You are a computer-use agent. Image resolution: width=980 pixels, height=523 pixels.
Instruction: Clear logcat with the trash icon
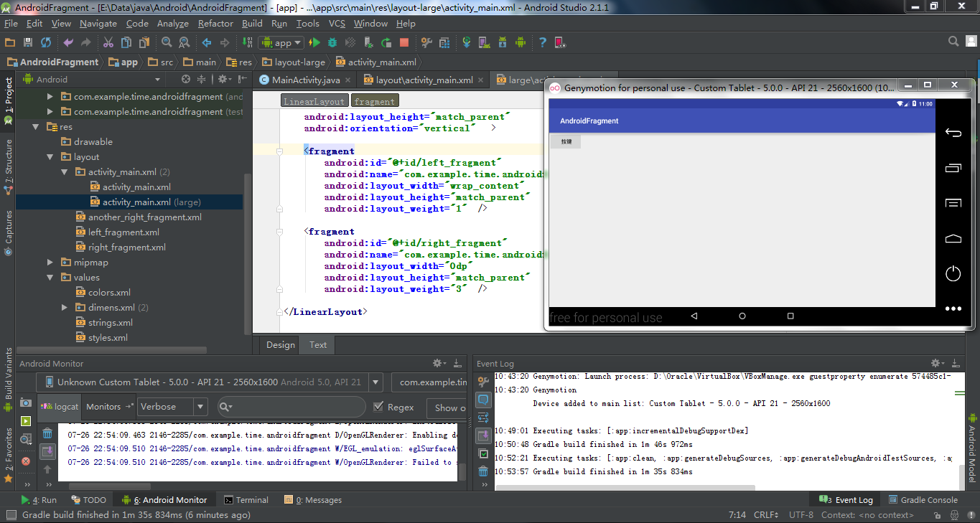pyautogui.click(x=47, y=433)
